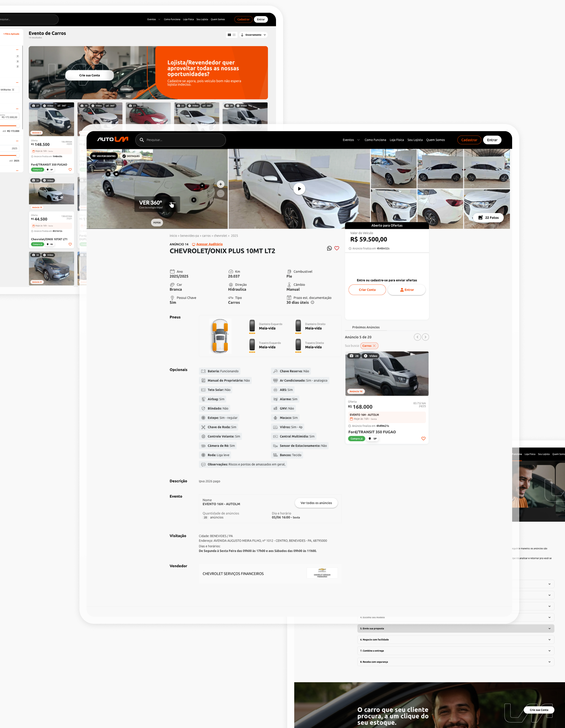
Task: Collapse the first filter section minus icon
Action: (x=17, y=49)
